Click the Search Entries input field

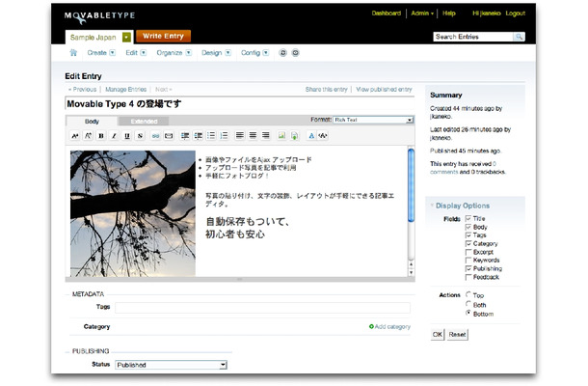(x=473, y=37)
